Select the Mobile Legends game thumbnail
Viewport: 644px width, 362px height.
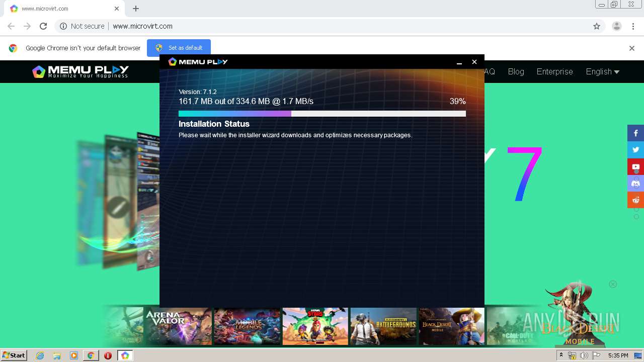pos(247,326)
